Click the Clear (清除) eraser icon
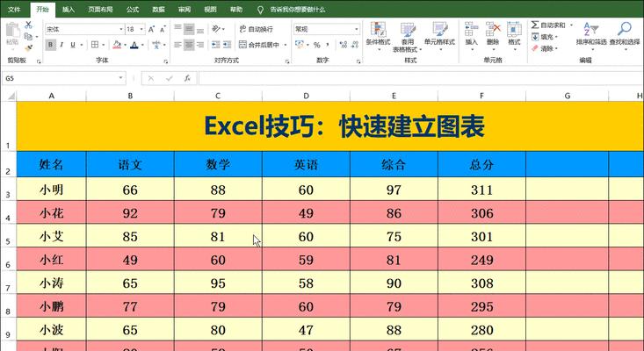Viewport: 644px width, 351px height. coord(535,48)
